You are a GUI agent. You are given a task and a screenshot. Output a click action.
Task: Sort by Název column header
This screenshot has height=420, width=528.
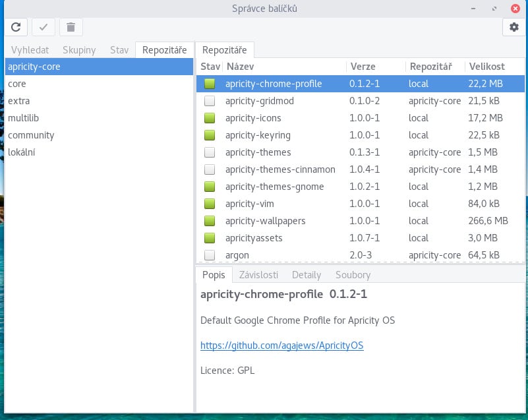click(x=284, y=67)
